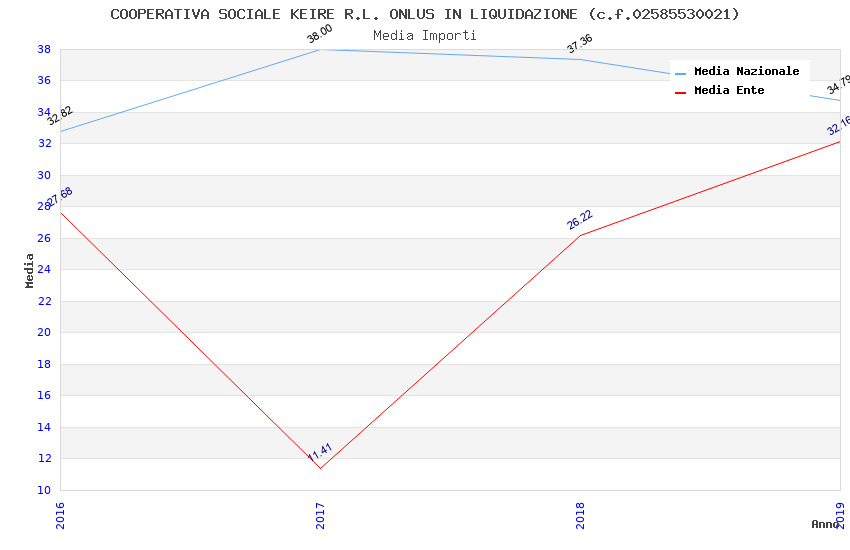
Task: Select the Media Ente legend label
Action: click(x=729, y=90)
